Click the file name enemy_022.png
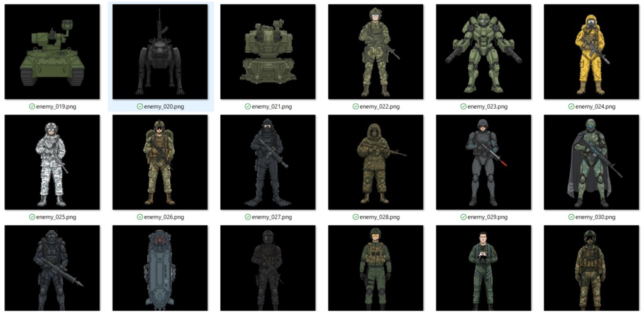The width and height of the screenshot is (644, 312). (x=380, y=107)
